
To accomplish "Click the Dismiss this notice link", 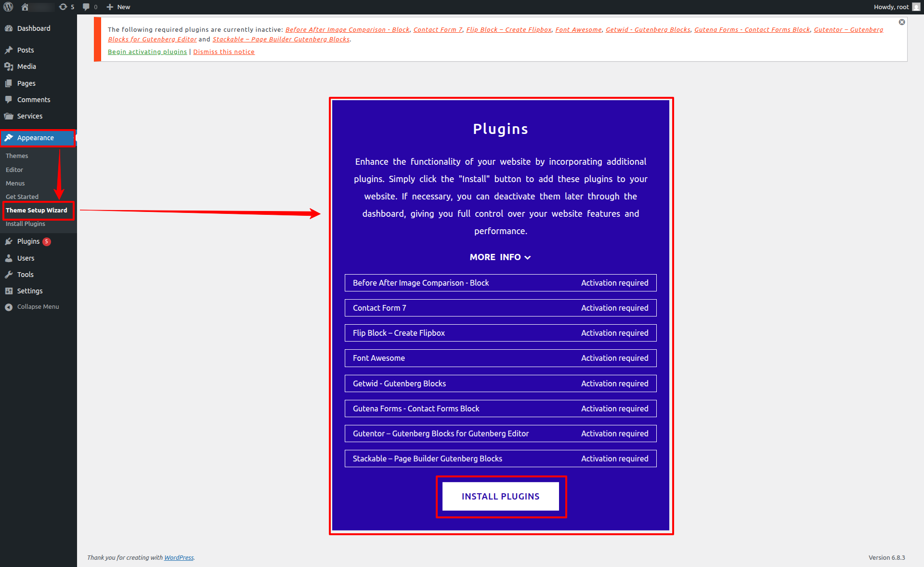I will (223, 52).
